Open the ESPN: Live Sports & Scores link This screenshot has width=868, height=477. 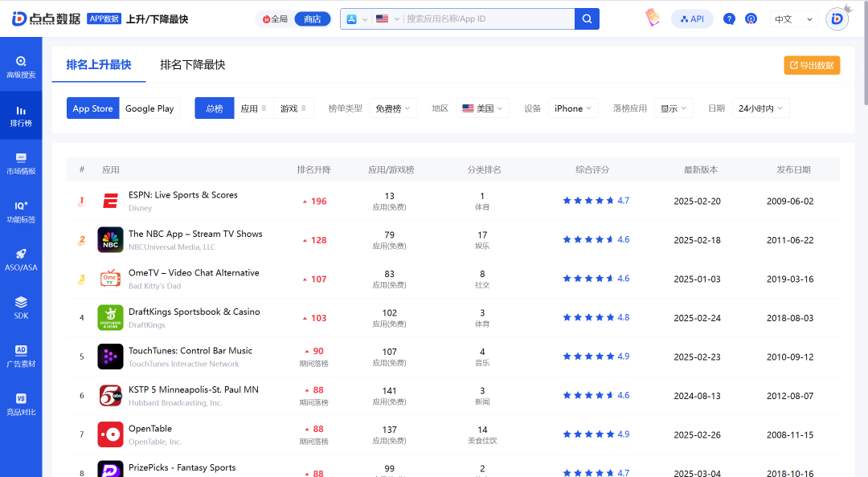[183, 195]
